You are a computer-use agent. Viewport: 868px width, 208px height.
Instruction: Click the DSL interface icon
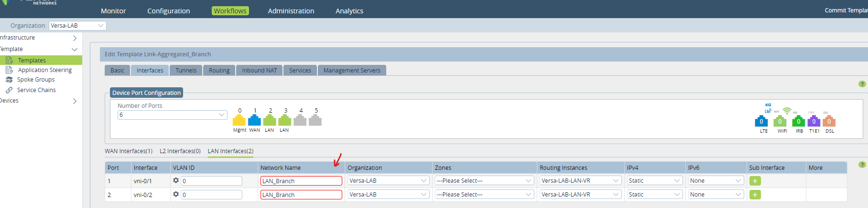(x=829, y=121)
